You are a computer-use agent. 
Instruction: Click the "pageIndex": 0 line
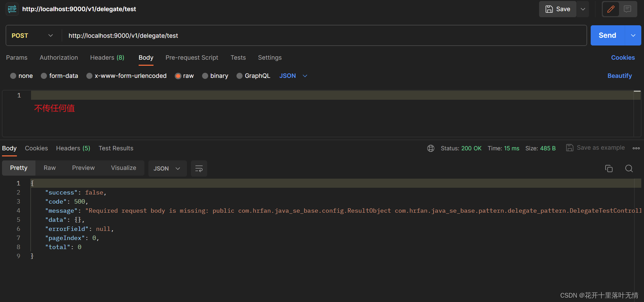click(x=72, y=238)
